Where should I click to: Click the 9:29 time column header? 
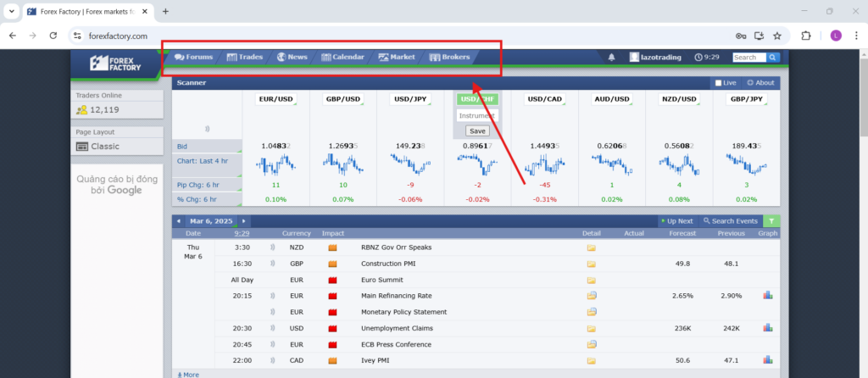(242, 233)
